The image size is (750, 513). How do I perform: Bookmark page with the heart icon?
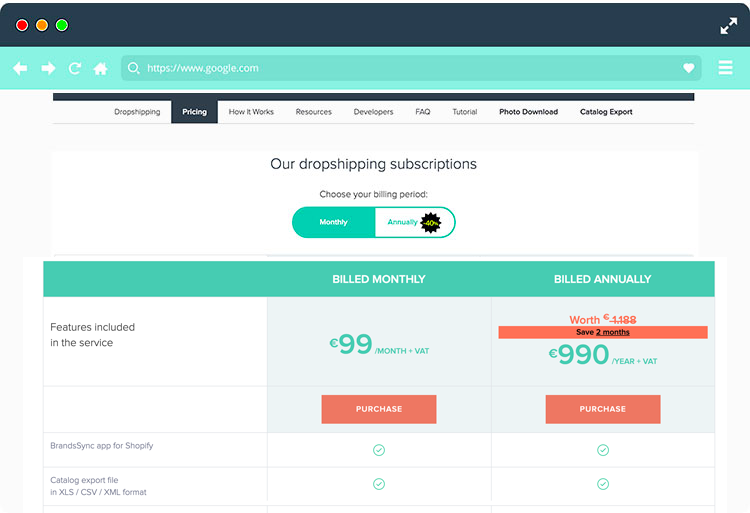pyautogui.click(x=689, y=68)
